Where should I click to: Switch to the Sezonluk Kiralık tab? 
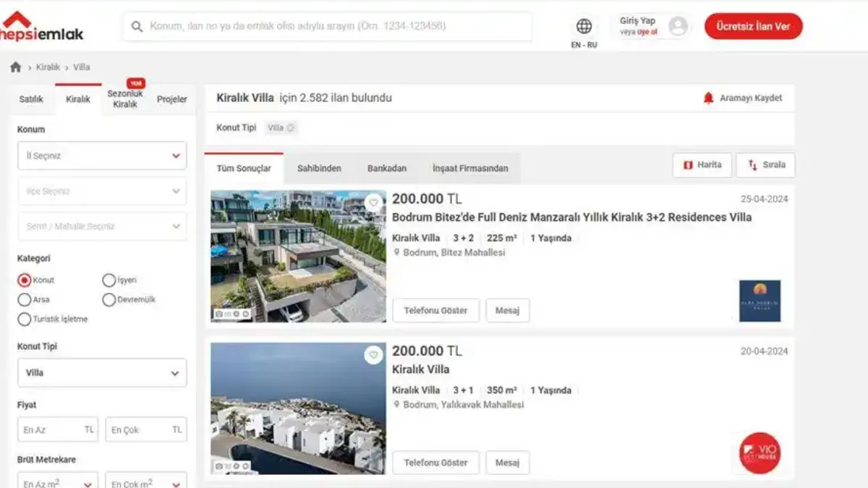(x=125, y=99)
